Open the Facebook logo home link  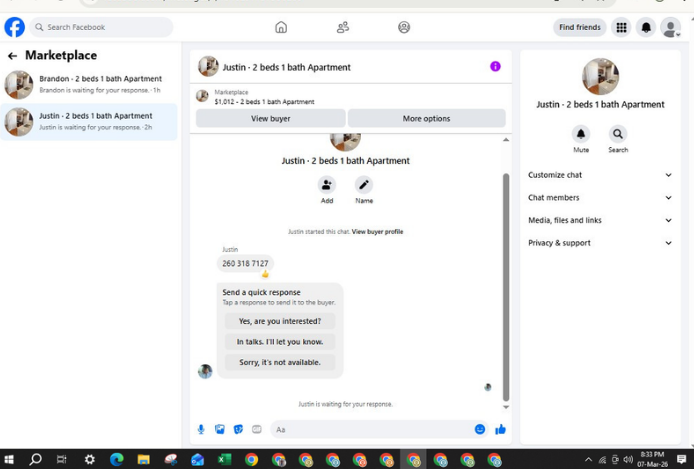click(x=15, y=27)
